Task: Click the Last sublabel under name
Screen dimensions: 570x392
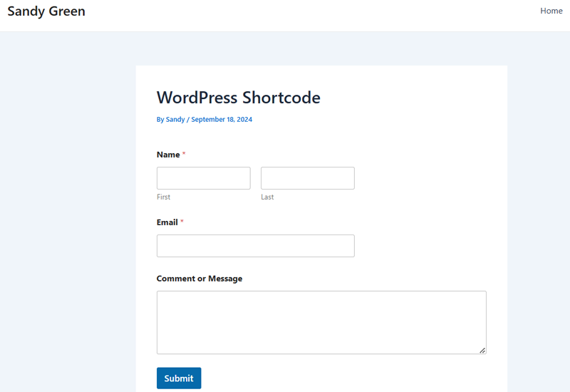Action: (x=267, y=197)
